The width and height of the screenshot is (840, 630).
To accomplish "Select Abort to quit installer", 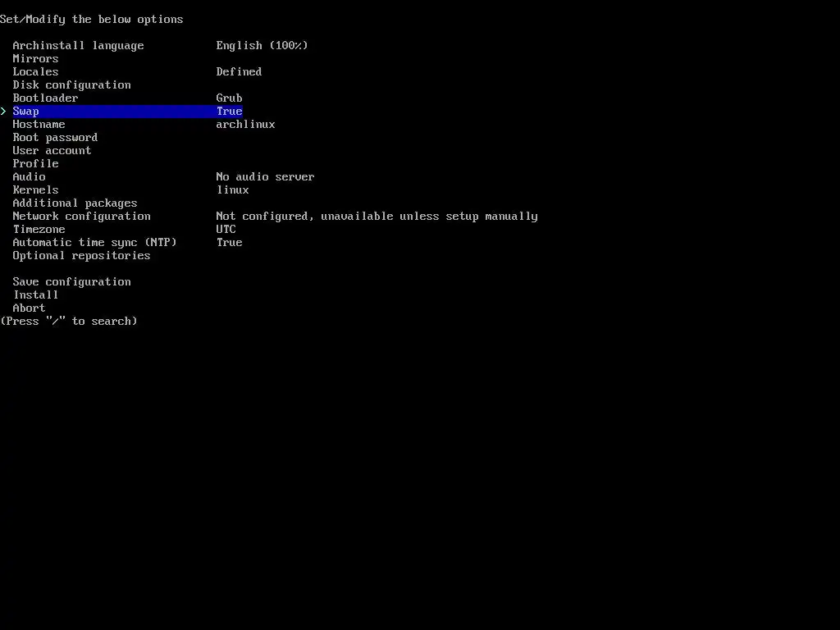I will coord(29,308).
